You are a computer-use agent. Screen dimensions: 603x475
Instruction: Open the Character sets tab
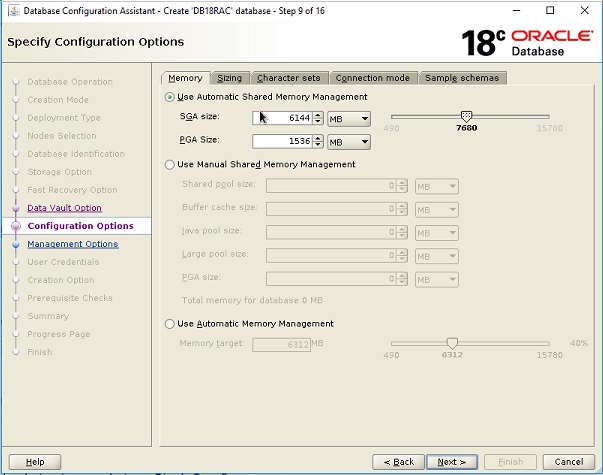coord(289,78)
